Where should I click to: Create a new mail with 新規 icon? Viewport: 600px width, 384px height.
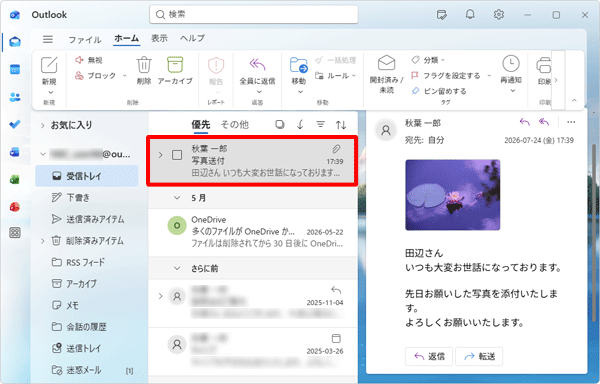point(49,65)
